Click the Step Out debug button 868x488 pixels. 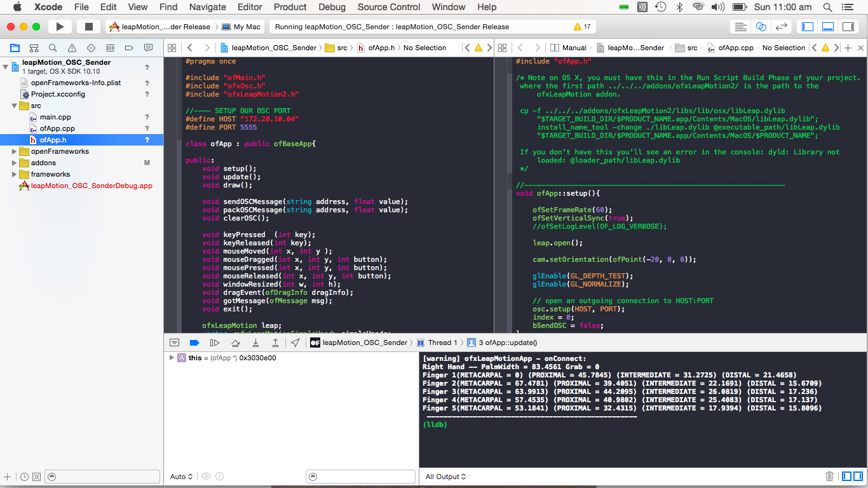point(275,342)
